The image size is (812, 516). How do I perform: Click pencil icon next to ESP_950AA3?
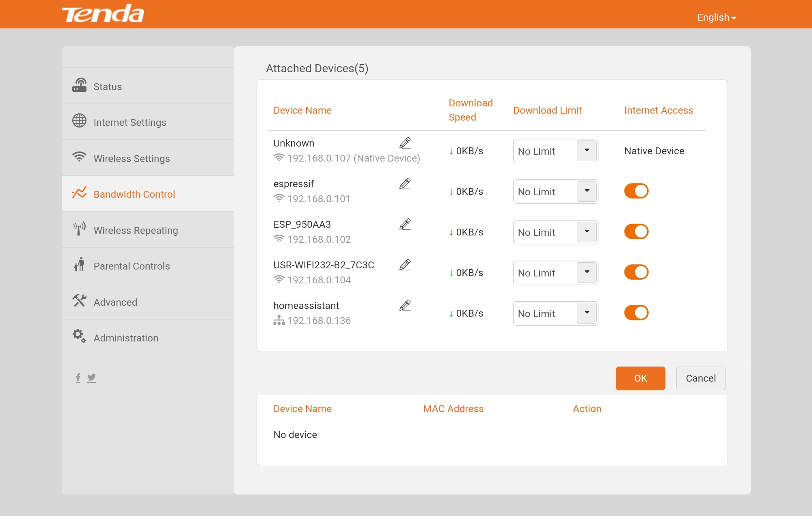(x=405, y=224)
